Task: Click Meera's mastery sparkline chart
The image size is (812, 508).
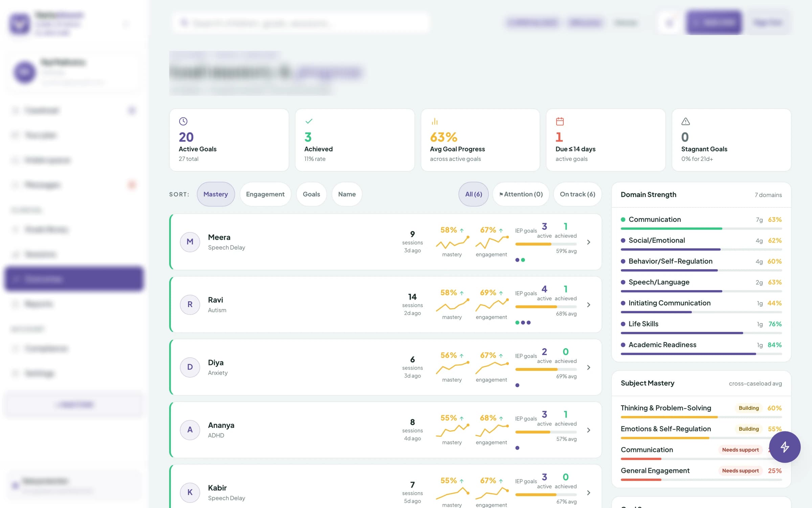Action: (x=452, y=242)
